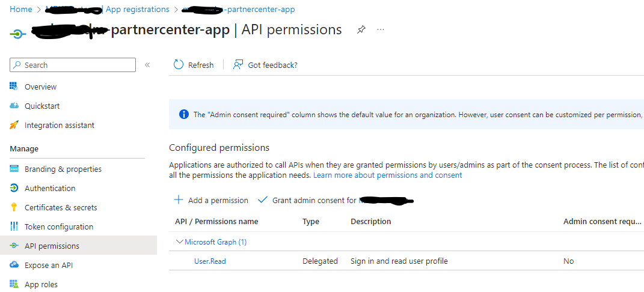The height and width of the screenshot is (292, 644).
Task: Collapse the Microsoft Graph group chevron
Action: click(179, 242)
